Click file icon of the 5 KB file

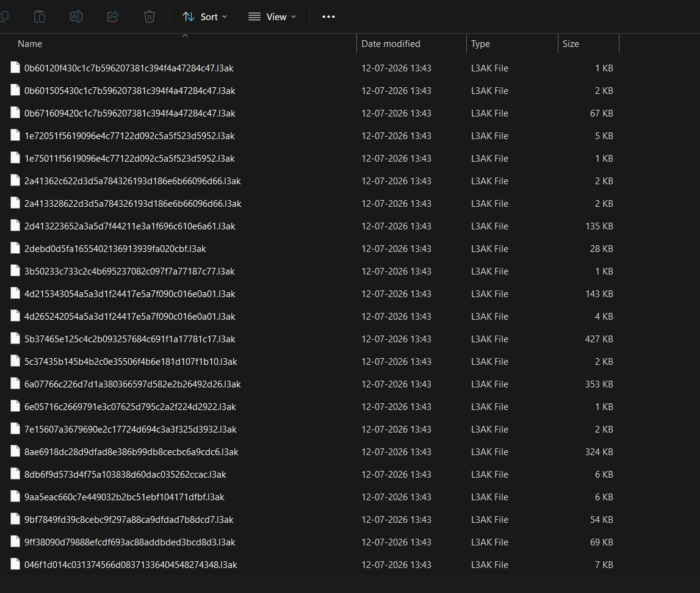coord(15,135)
